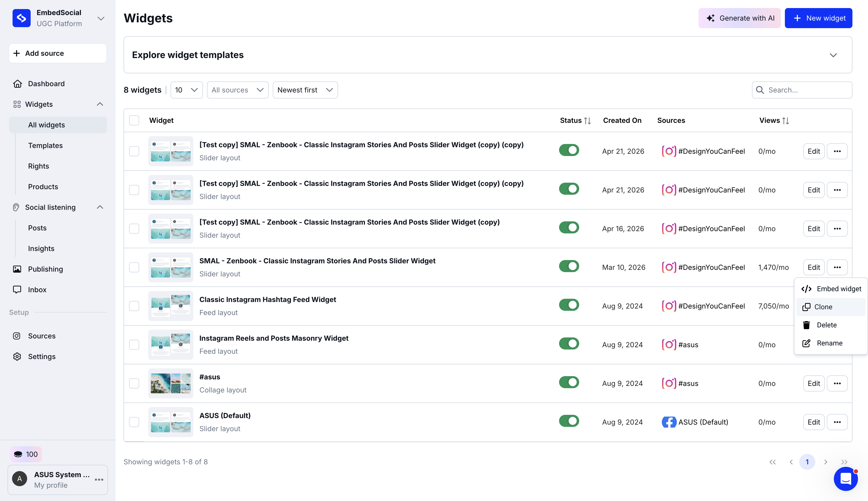Check the ASUS (Default) widget row checkbox
Image resolution: width=868 pixels, height=501 pixels.
pos(134,422)
